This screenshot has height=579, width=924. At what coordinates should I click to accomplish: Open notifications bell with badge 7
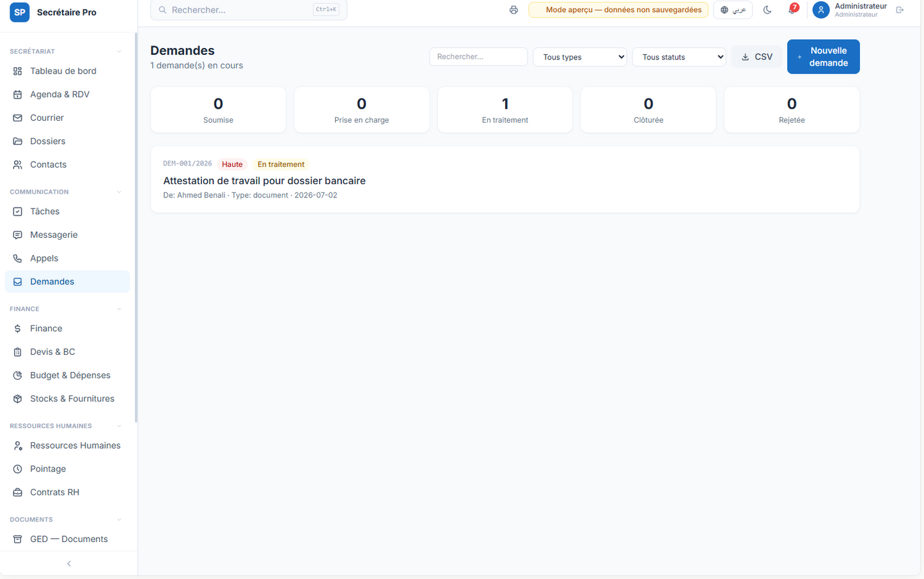click(x=792, y=10)
